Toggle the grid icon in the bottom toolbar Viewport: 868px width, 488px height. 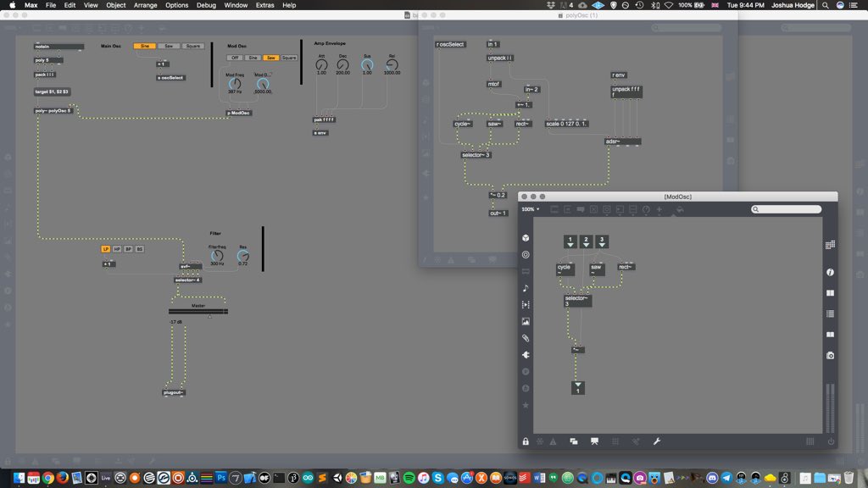tap(615, 441)
